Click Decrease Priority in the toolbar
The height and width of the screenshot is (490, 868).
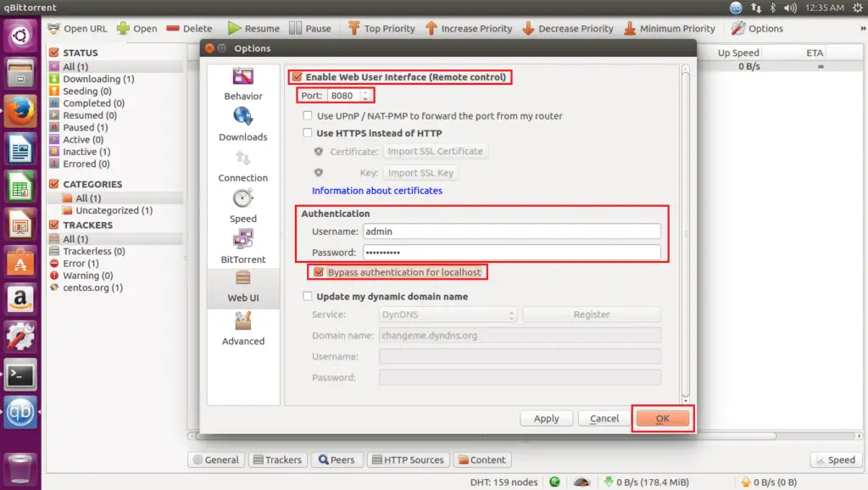tap(568, 28)
